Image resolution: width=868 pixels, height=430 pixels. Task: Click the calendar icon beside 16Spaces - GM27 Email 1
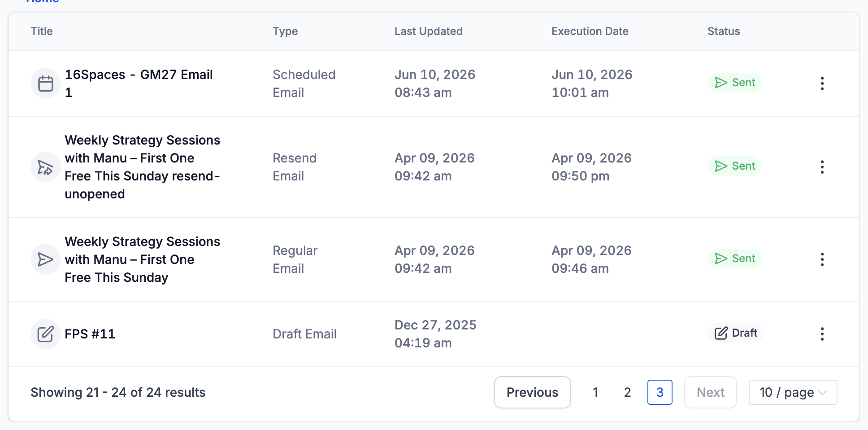pos(46,83)
